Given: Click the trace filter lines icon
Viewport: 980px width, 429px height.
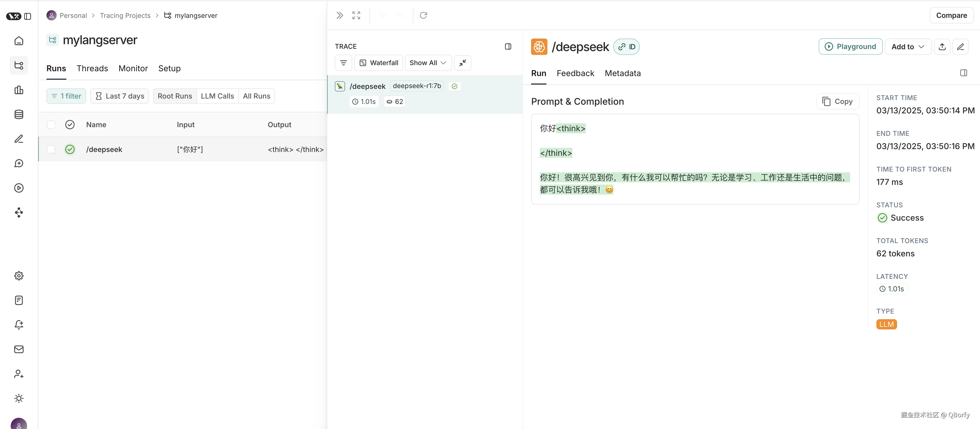Looking at the screenshot, I should coord(343,63).
